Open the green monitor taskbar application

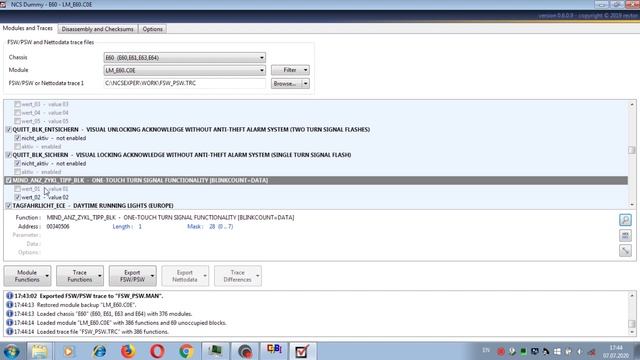(215, 351)
